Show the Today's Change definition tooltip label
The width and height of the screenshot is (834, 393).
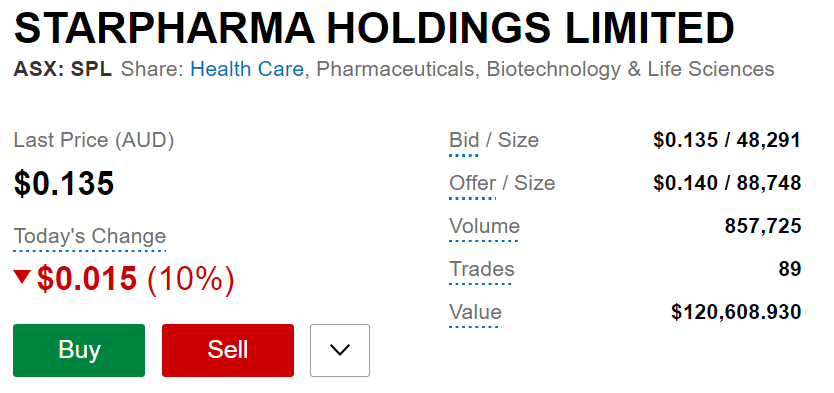pyautogui.click(x=89, y=236)
